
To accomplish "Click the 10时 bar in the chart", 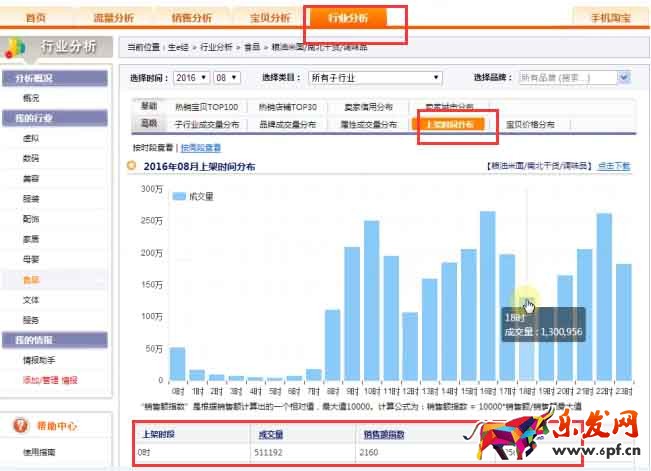I will pyautogui.click(x=371, y=300).
